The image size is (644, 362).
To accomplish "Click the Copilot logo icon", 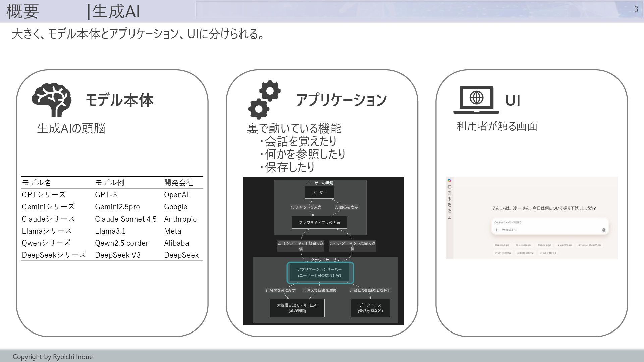I will (449, 181).
